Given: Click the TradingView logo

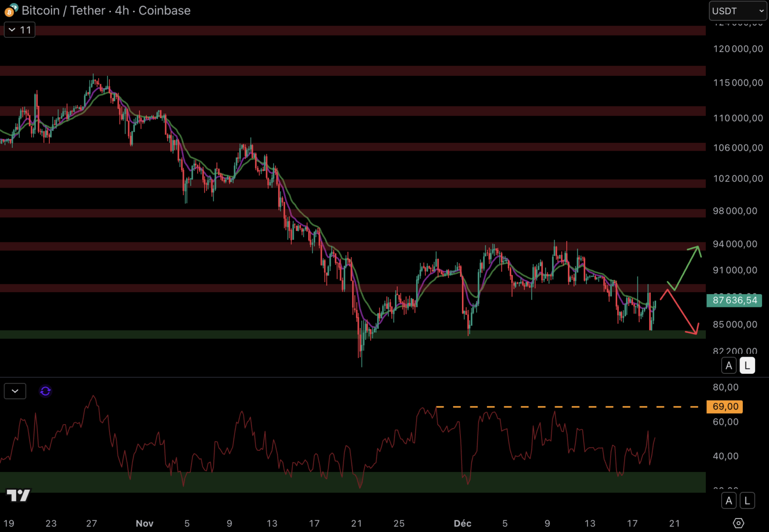Looking at the screenshot, I should coord(18,495).
